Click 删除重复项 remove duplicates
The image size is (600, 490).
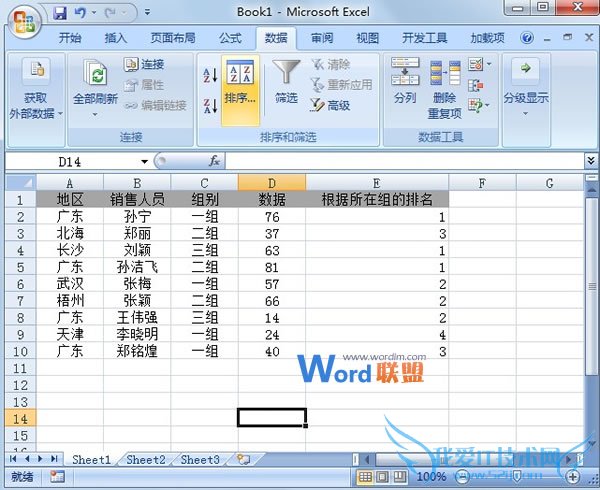pos(445,89)
